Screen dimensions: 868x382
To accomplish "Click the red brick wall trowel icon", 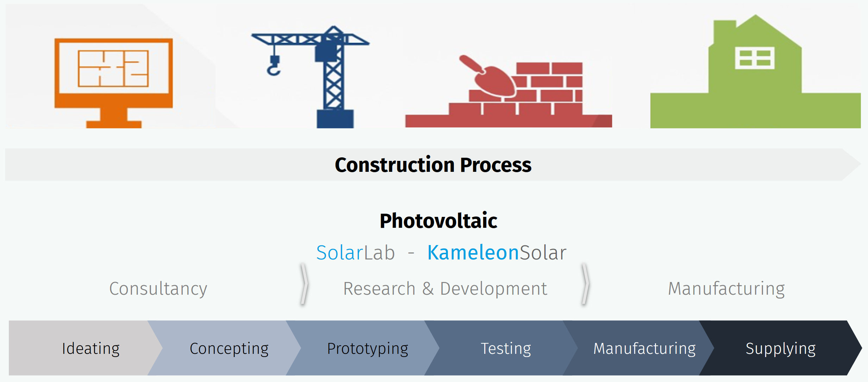I will (508, 91).
